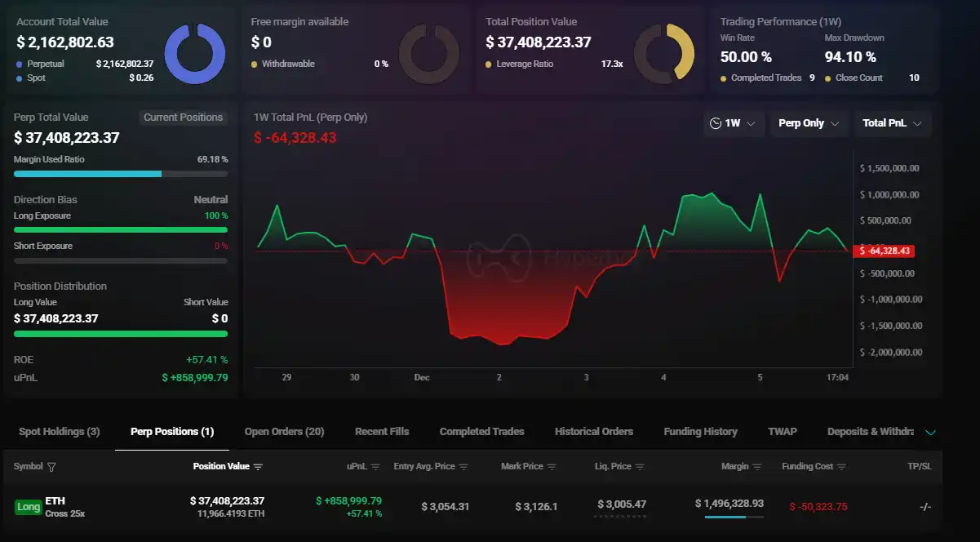Viewport: 980px width, 542px height.
Task: Click the Current Positions button
Action: tap(183, 117)
